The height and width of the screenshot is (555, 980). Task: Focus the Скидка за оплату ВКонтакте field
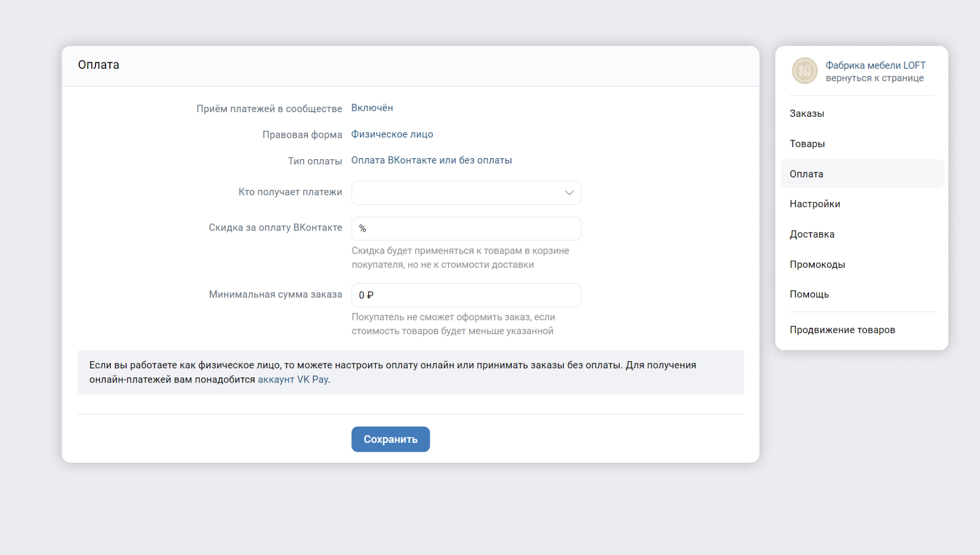[x=466, y=229]
